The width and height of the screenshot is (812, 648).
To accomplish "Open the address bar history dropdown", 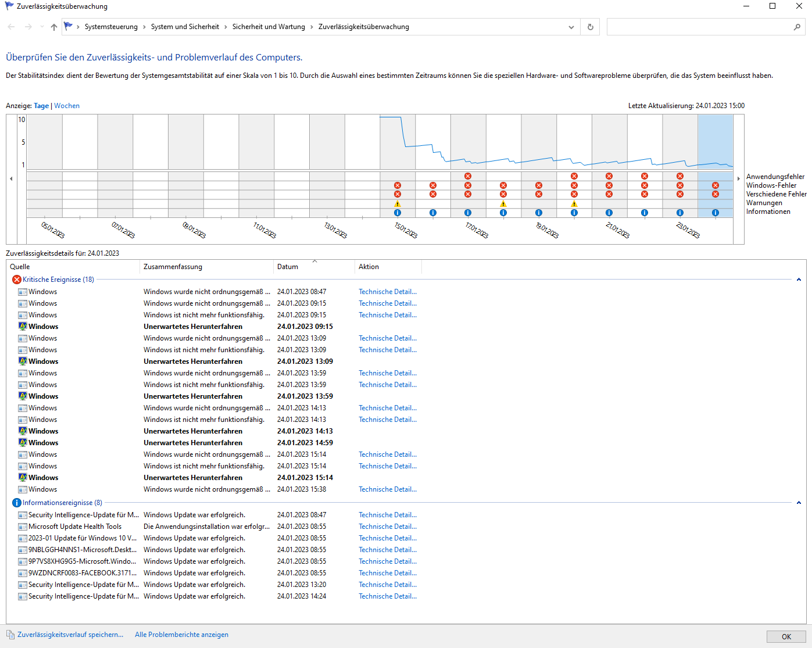I will 571,27.
